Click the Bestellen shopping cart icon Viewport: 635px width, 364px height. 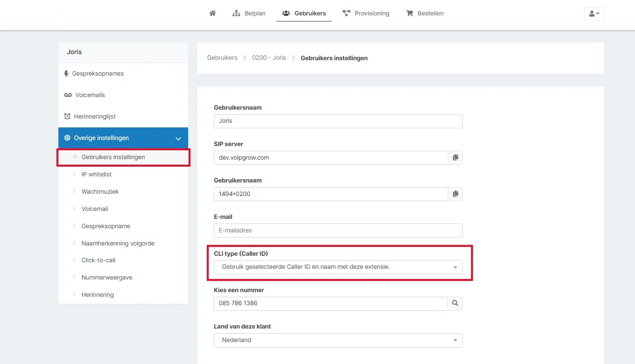pos(409,13)
